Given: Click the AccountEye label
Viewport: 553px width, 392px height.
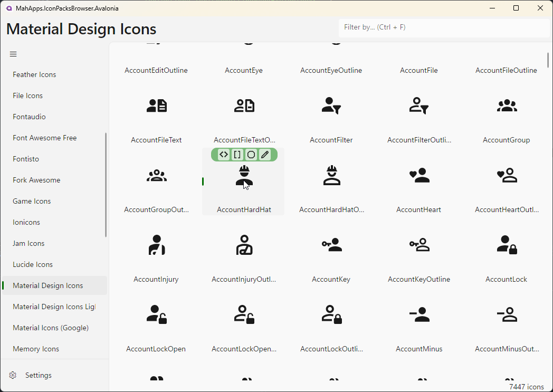Looking at the screenshot, I should (x=244, y=71).
